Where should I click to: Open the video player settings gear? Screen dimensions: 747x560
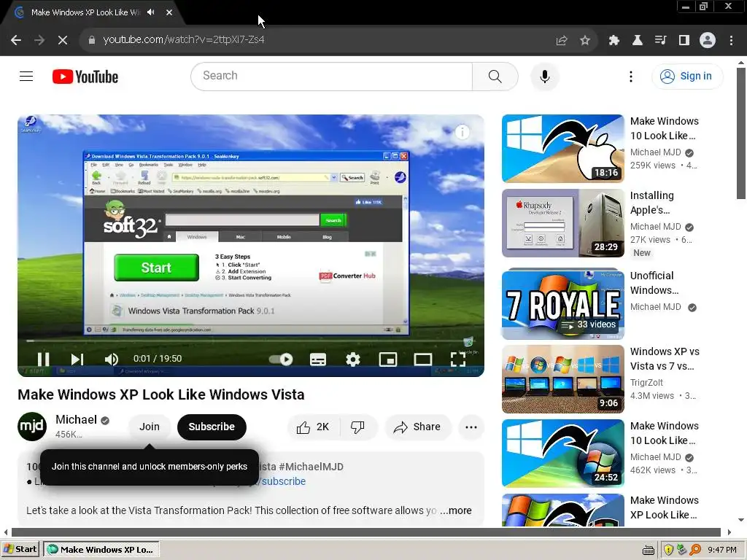(x=352, y=359)
